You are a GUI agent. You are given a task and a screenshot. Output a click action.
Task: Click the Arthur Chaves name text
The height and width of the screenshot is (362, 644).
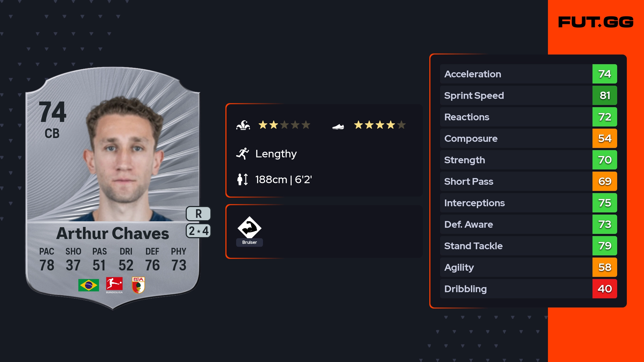[113, 233]
